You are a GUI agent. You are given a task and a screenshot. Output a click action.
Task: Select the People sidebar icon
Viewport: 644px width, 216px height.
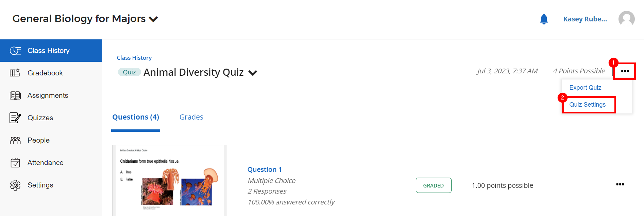pos(15,140)
